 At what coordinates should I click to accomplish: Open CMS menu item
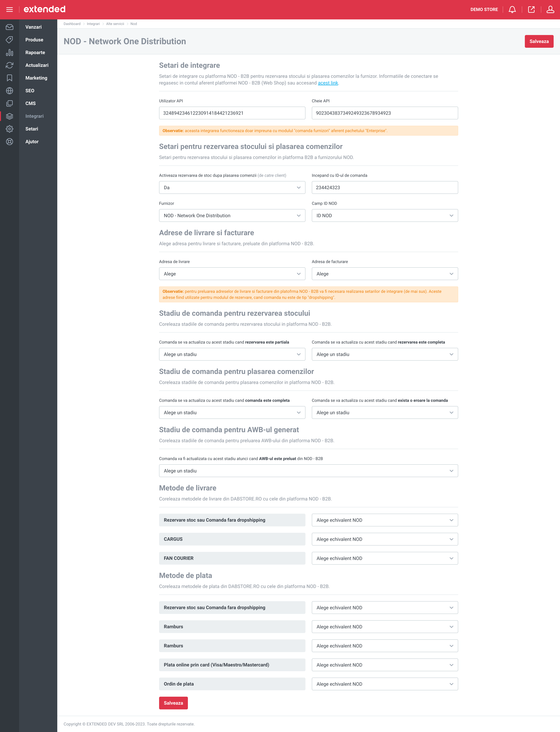[30, 103]
